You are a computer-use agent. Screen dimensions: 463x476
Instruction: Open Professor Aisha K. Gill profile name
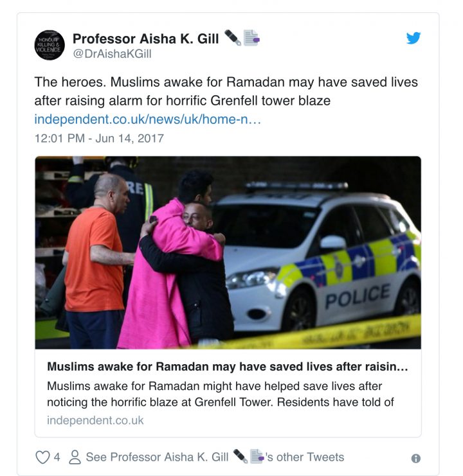145,39
